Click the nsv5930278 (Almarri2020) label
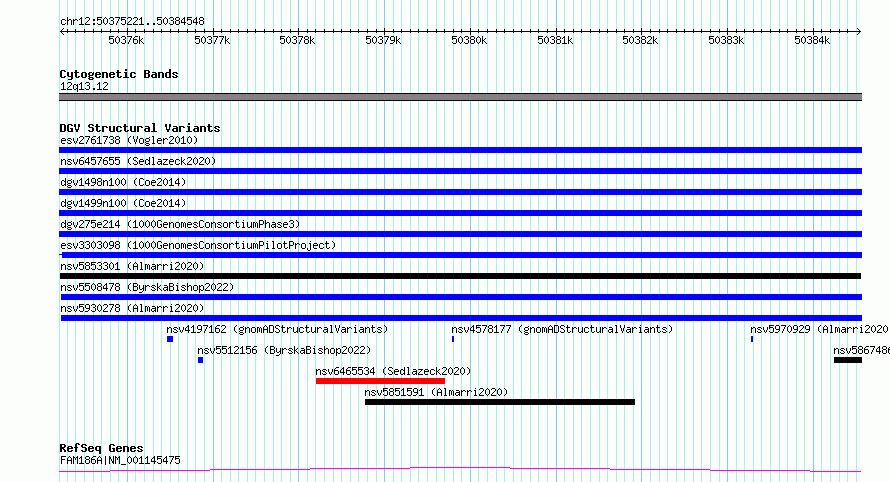Viewport: 890px width, 482px height. [132, 308]
